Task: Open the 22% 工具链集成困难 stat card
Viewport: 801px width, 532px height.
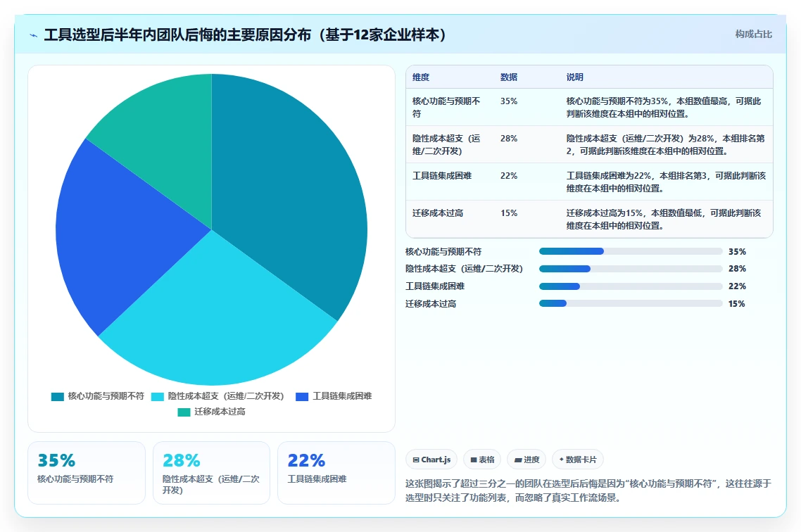Action: [336, 473]
